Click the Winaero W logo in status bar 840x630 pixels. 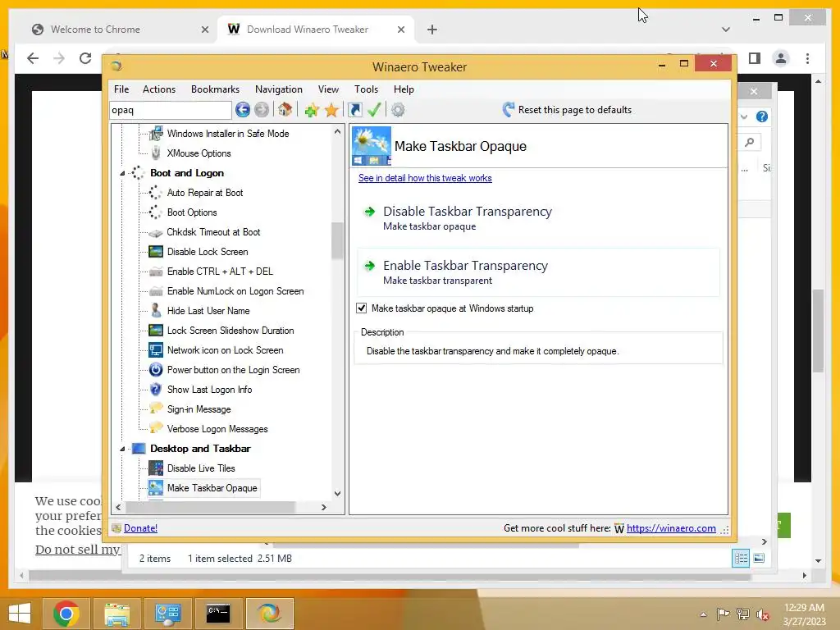pyautogui.click(x=619, y=529)
